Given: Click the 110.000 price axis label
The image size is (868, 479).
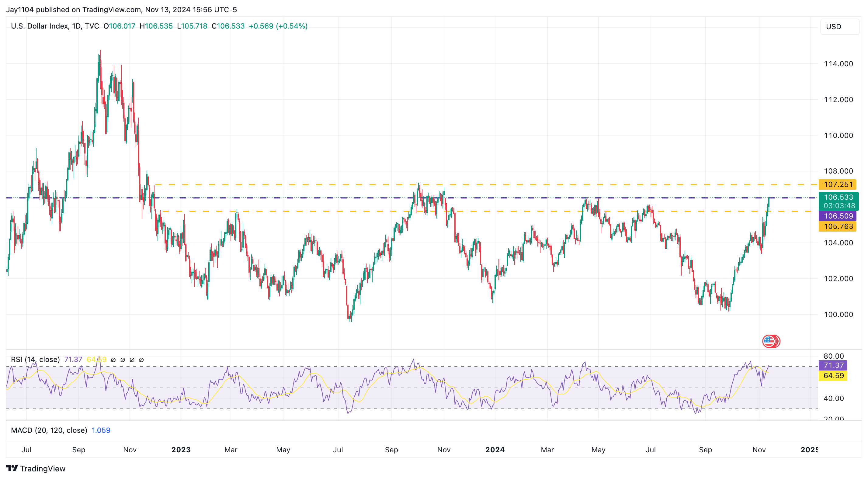Looking at the screenshot, I should 838,136.
